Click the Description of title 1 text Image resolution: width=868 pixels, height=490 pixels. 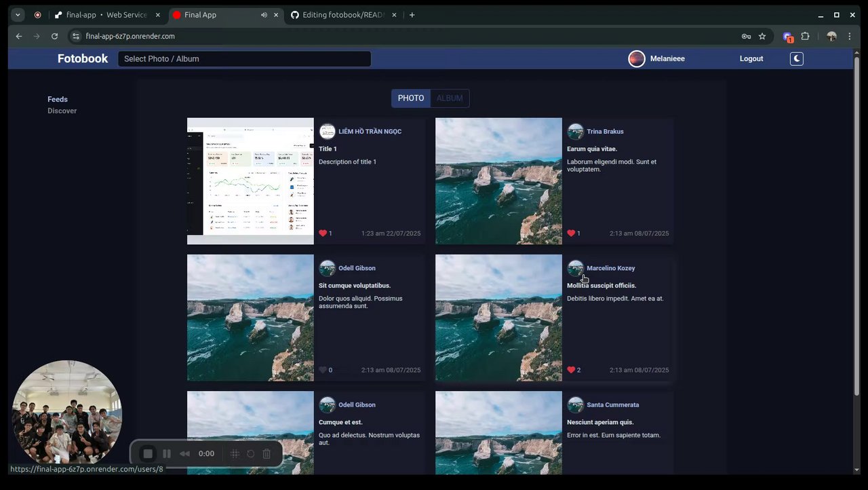coord(347,162)
